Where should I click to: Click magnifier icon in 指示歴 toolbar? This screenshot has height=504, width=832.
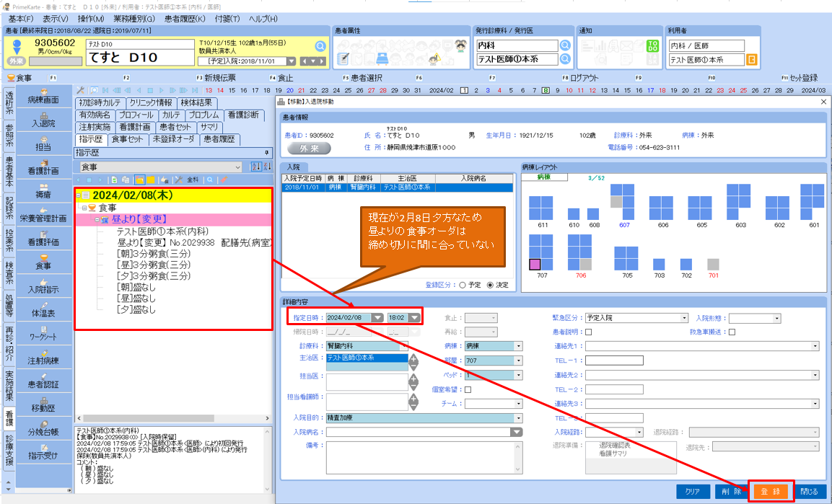(210, 180)
